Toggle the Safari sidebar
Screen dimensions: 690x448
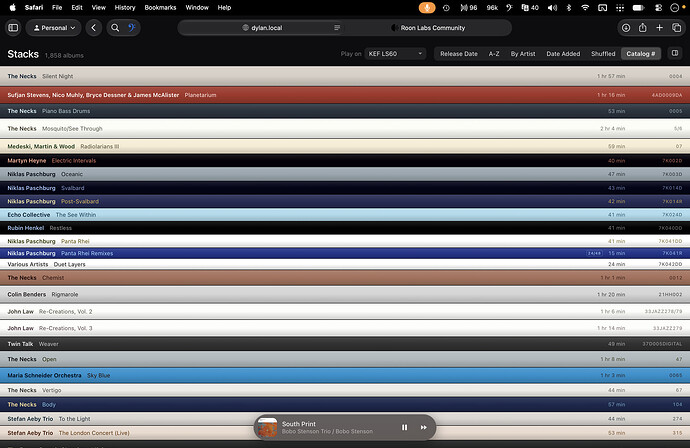(13, 28)
